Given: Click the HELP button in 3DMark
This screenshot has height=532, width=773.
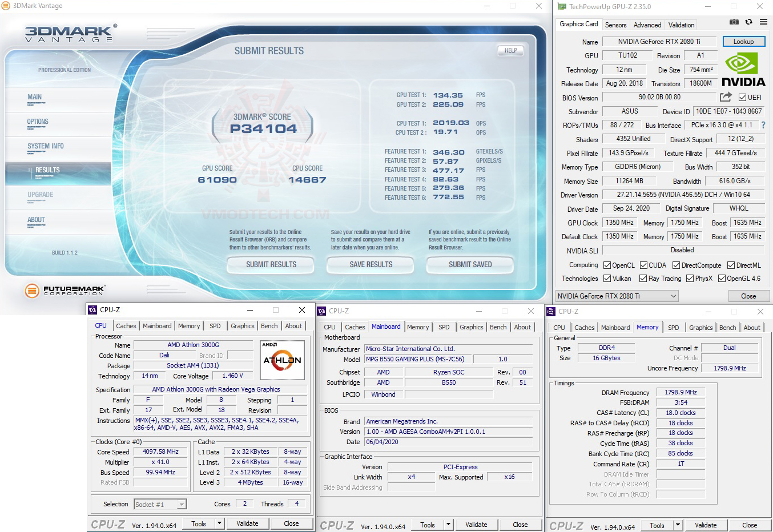Looking at the screenshot, I should pos(511,50).
